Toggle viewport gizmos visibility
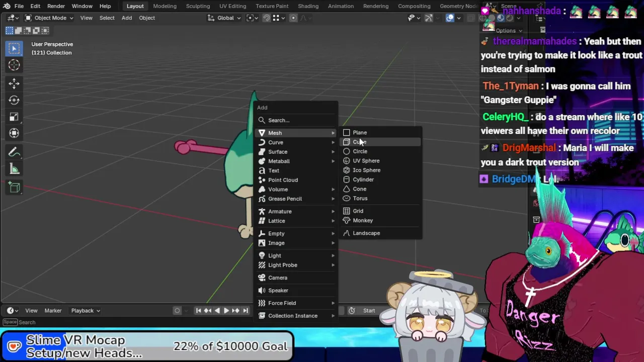 point(428,18)
